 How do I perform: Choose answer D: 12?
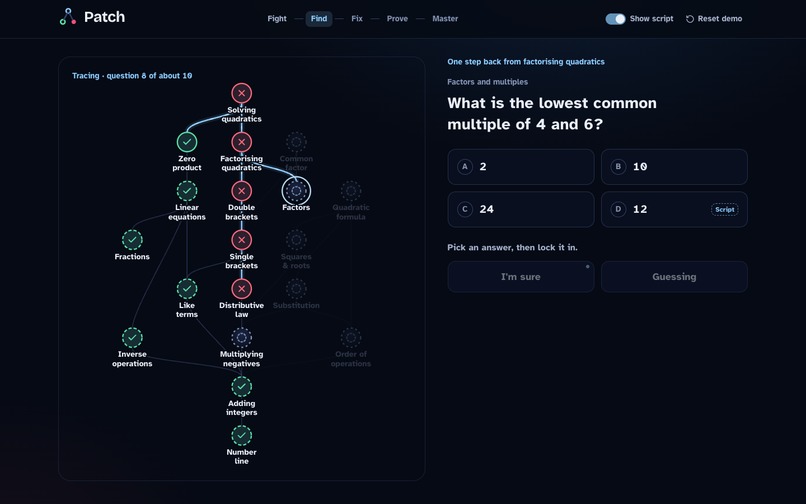(x=674, y=209)
